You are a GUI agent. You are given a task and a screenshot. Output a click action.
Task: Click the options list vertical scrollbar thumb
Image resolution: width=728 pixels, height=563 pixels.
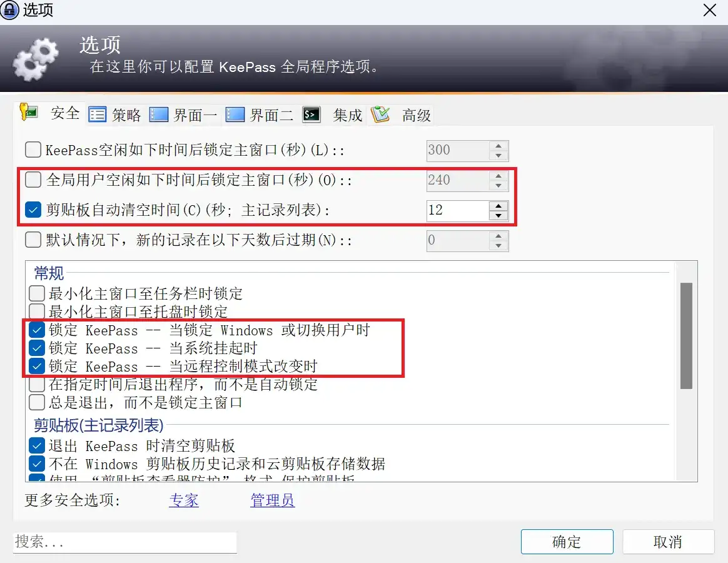pyautogui.click(x=686, y=335)
